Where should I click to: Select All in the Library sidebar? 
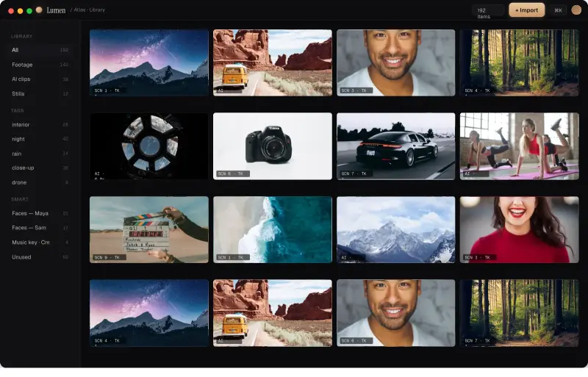pyautogui.click(x=40, y=50)
